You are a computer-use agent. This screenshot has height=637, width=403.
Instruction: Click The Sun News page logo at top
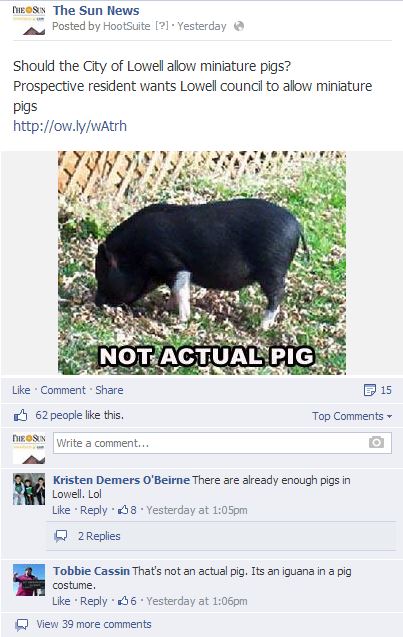coord(29,20)
